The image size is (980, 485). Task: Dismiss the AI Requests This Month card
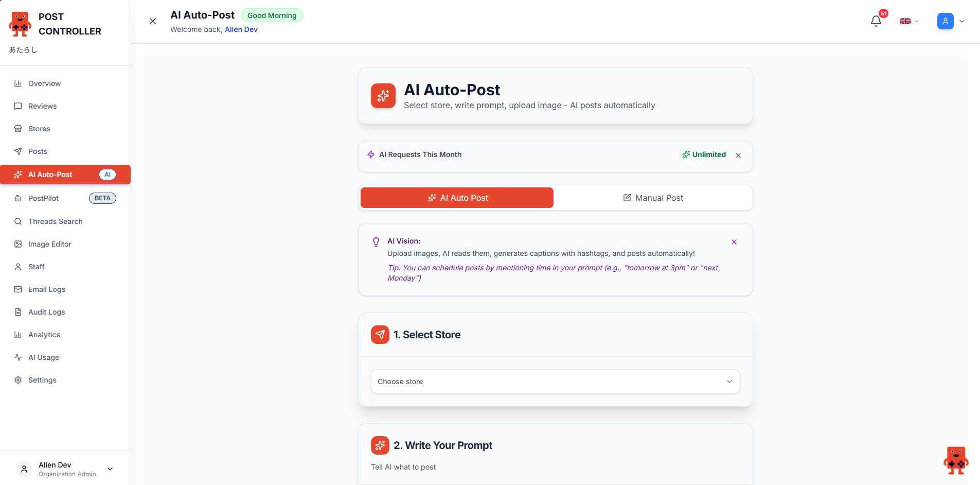(738, 155)
